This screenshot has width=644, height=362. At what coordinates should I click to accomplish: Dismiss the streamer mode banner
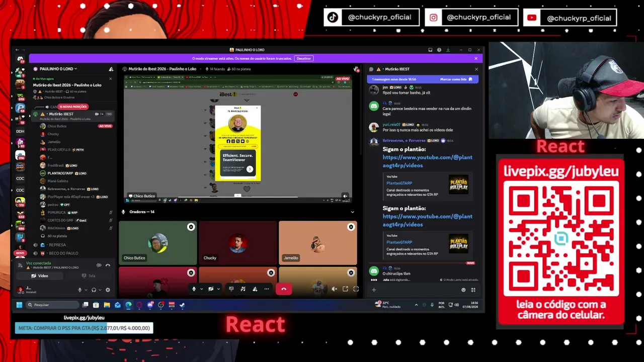tap(476, 58)
